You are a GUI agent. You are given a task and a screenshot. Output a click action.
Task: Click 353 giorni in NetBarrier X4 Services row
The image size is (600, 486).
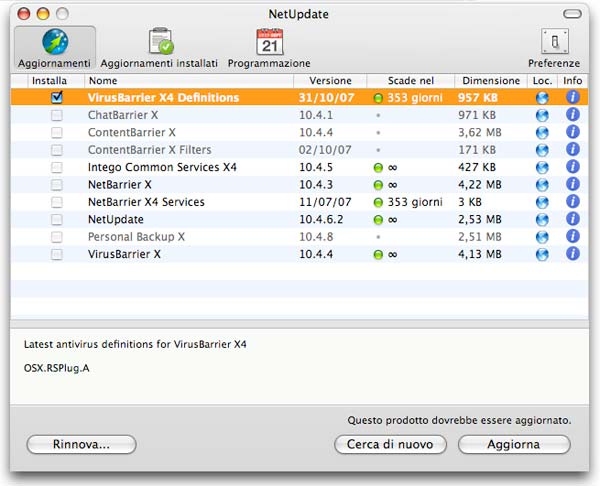pyautogui.click(x=415, y=202)
